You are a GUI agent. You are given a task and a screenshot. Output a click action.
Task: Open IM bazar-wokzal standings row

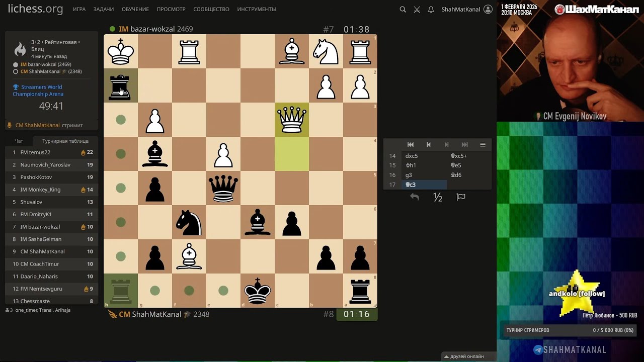pos(52,227)
